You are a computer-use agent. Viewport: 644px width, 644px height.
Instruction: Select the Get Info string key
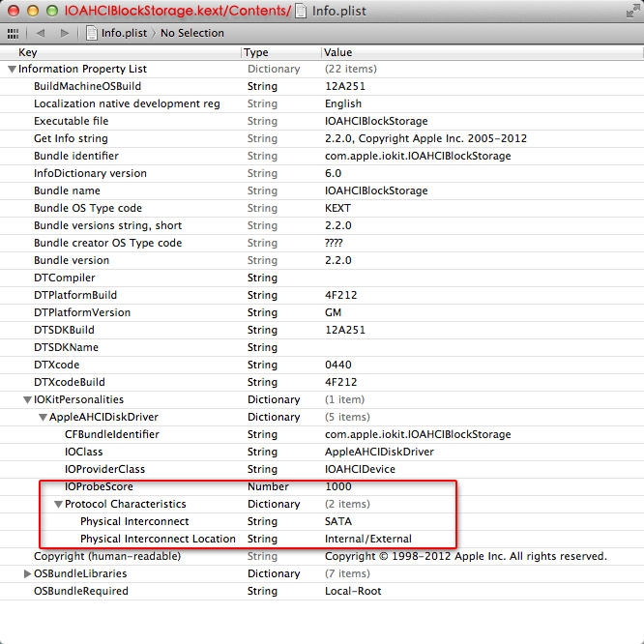71,138
